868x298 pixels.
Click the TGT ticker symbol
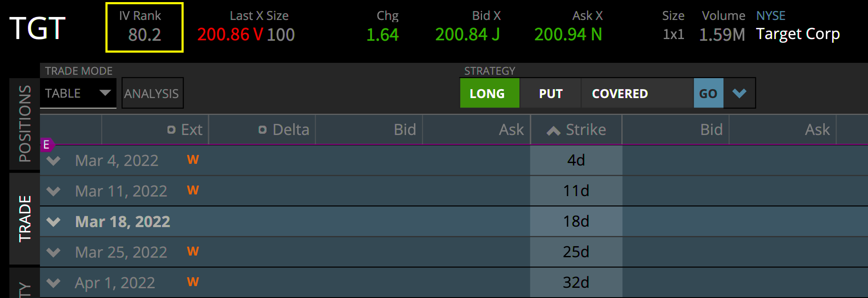(x=37, y=28)
